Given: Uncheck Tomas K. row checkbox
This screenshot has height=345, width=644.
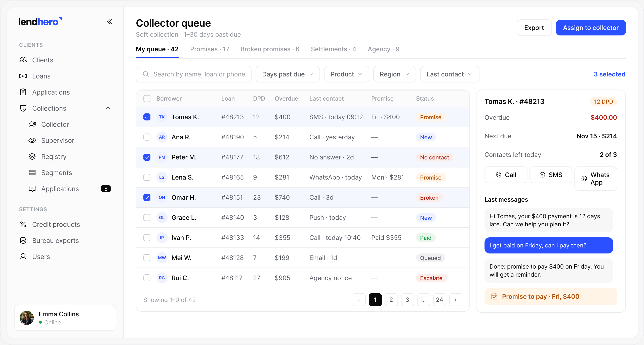Looking at the screenshot, I should [x=147, y=117].
